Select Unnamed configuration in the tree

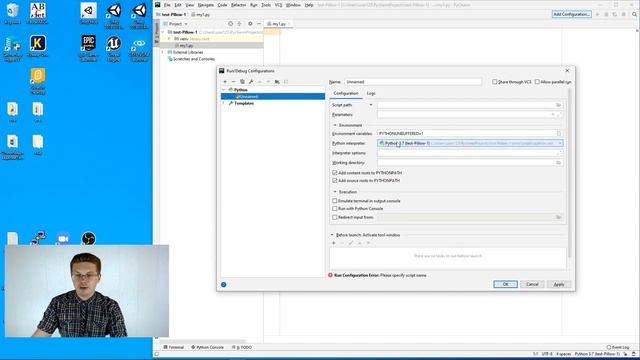(x=273, y=97)
